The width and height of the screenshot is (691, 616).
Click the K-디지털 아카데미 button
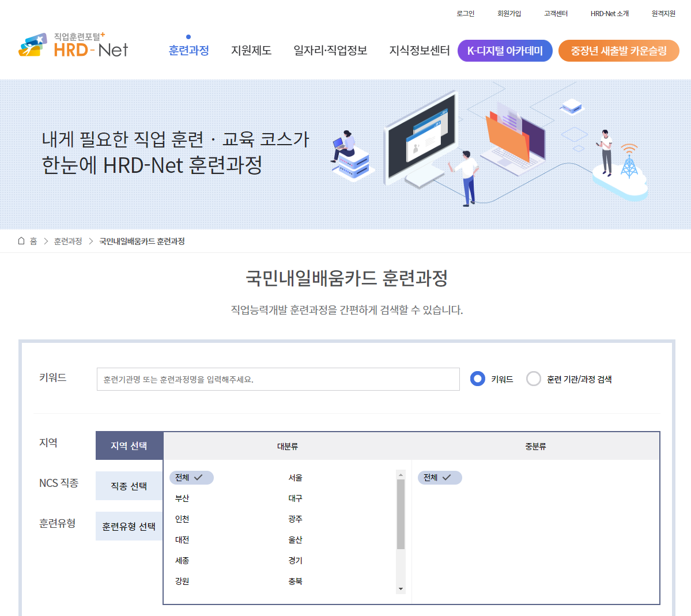tap(505, 51)
